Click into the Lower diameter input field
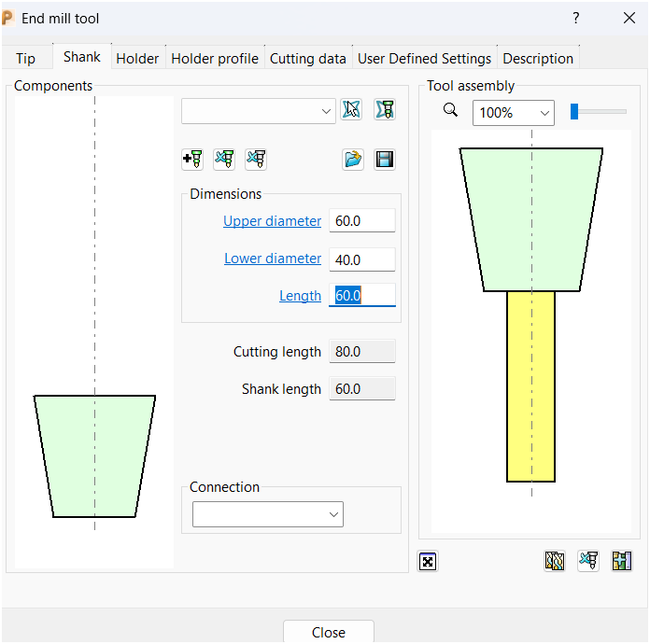The width and height of the screenshot is (650, 644). click(x=361, y=259)
